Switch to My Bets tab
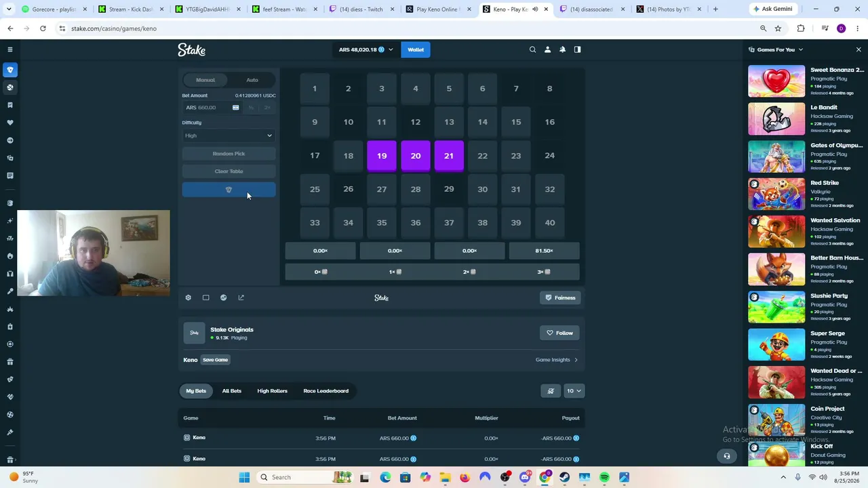The height and width of the screenshot is (488, 868). click(x=196, y=391)
